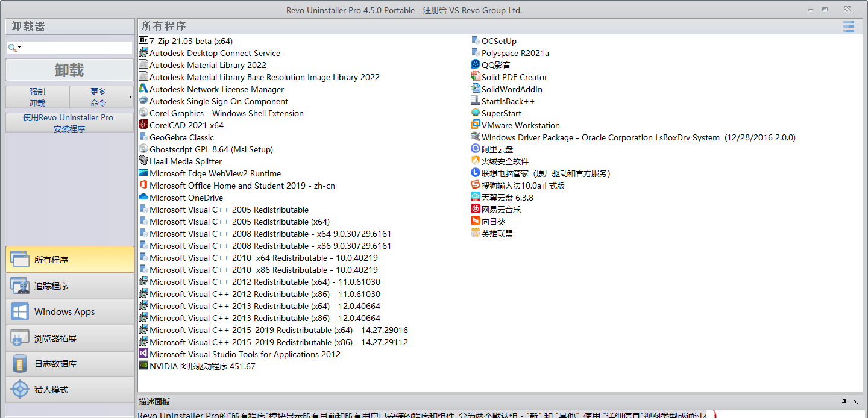
Task: Click the large 卸载 button
Action: coord(70,70)
